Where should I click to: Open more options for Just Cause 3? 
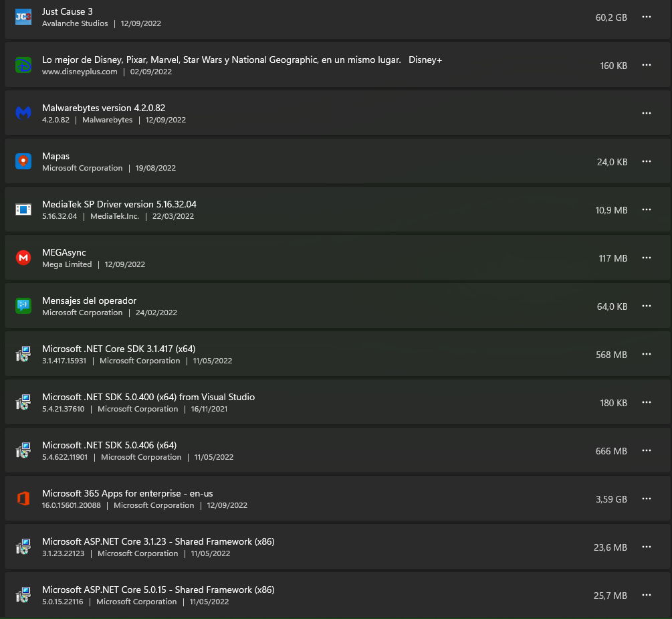647,17
